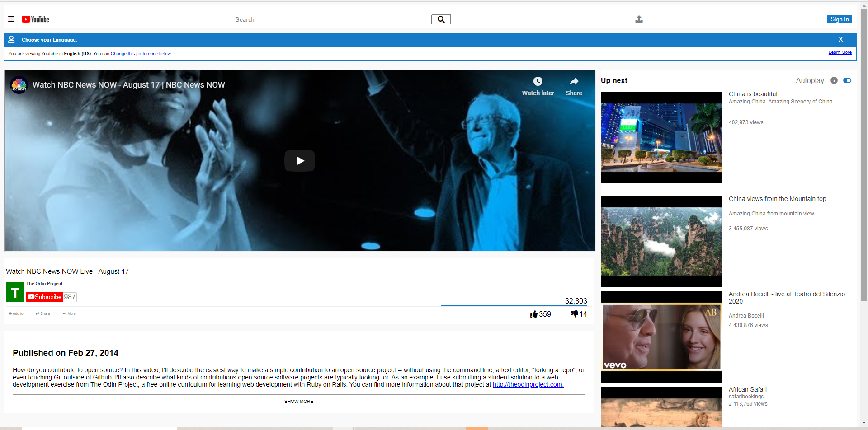Click the video upload icon

[x=639, y=19]
